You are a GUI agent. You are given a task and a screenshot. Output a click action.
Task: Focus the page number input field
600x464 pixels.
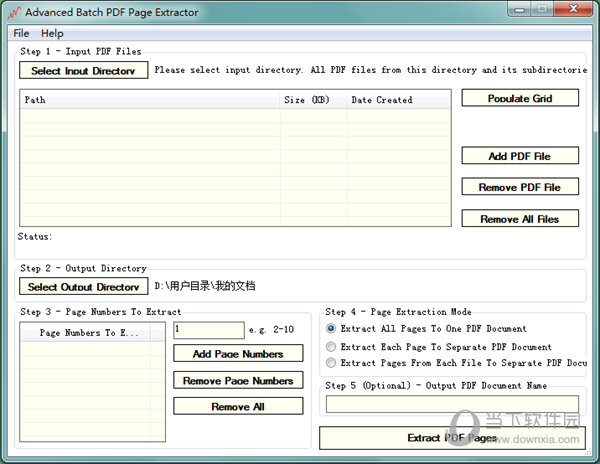[x=209, y=330]
